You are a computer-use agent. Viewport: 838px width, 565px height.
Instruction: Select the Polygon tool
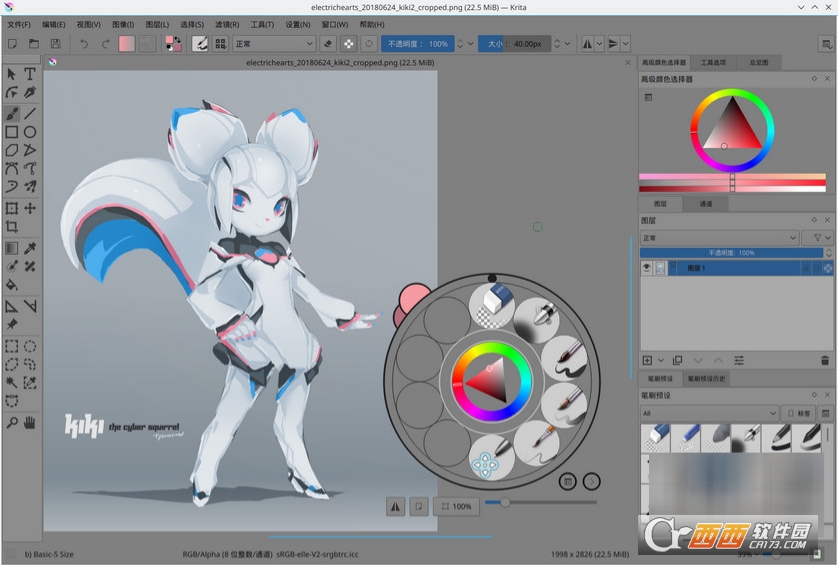click(x=12, y=150)
